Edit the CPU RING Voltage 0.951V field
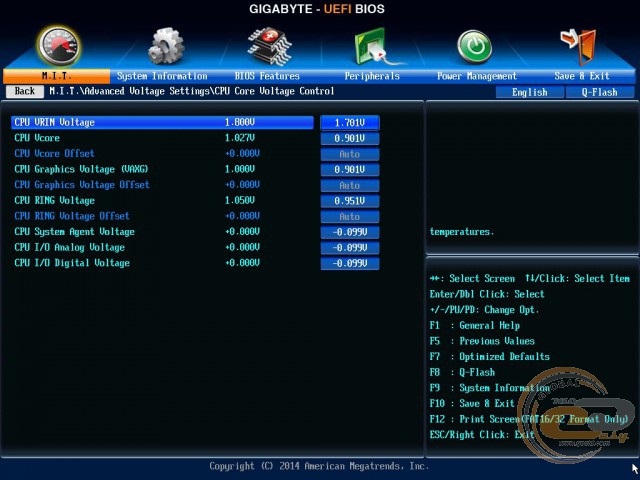 [350, 201]
